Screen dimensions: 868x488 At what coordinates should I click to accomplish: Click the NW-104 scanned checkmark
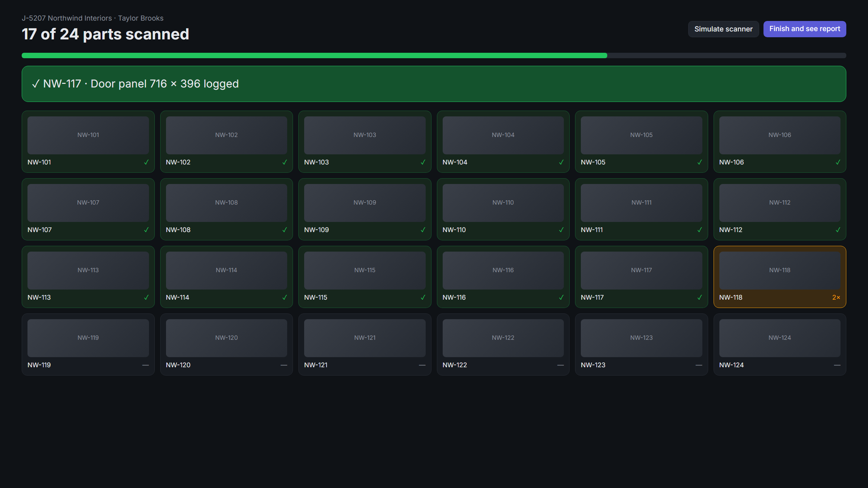[x=561, y=162]
